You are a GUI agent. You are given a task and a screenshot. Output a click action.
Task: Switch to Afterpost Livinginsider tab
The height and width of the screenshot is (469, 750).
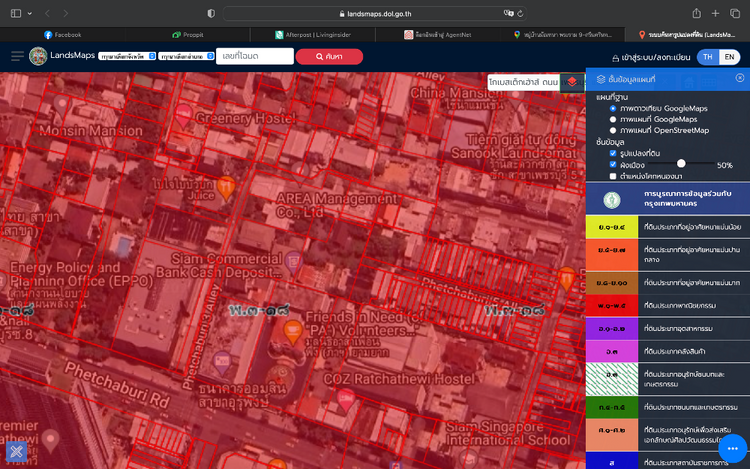[313, 35]
